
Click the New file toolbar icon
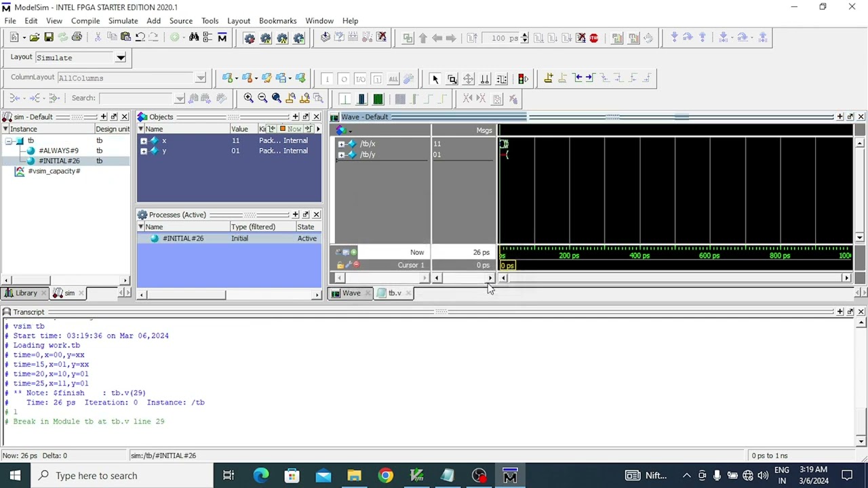(14, 38)
